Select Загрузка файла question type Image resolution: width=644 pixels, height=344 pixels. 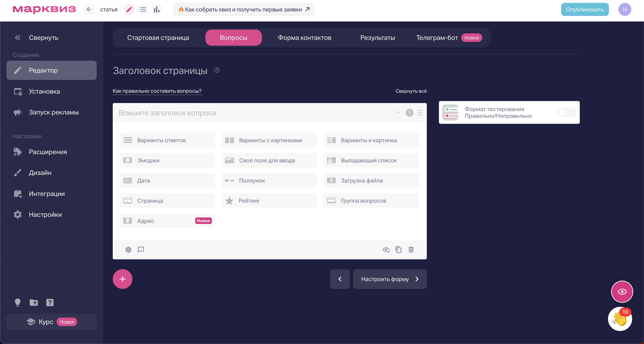(371, 181)
